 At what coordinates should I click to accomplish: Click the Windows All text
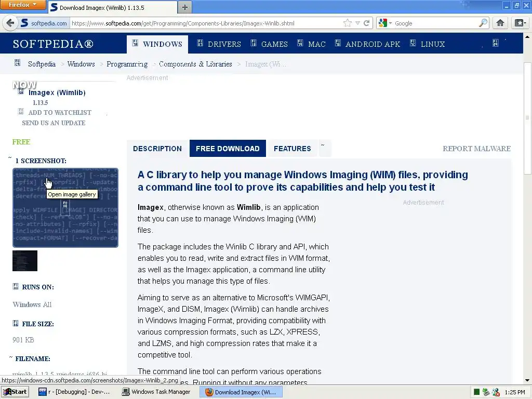click(32, 304)
